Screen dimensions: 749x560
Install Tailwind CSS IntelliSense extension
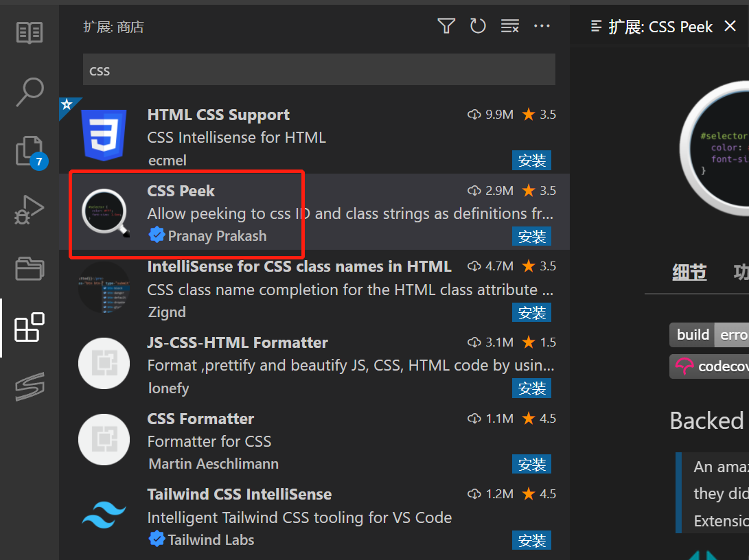pyautogui.click(x=531, y=540)
